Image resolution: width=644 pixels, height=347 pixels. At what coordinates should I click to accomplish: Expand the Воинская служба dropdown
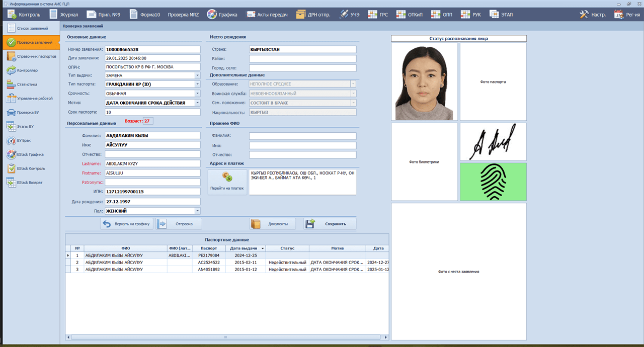coord(353,94)
